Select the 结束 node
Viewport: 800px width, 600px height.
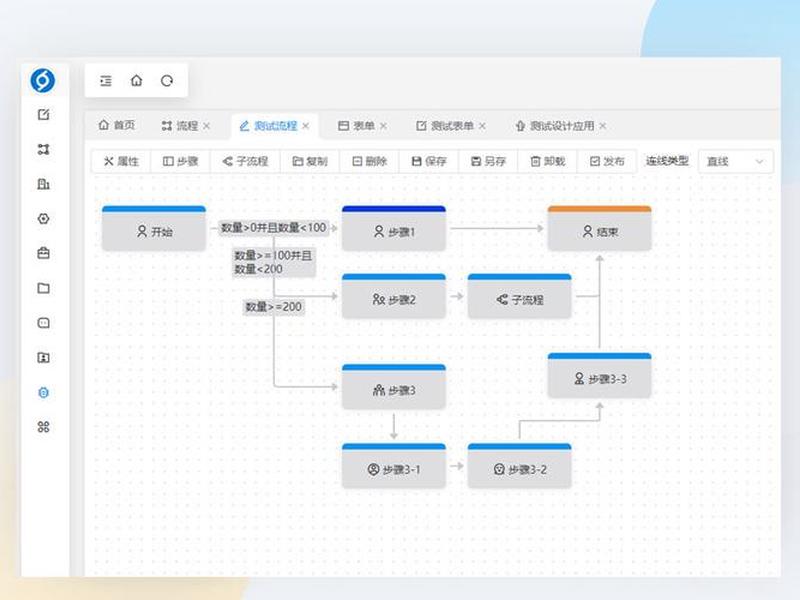click(599, 228)
